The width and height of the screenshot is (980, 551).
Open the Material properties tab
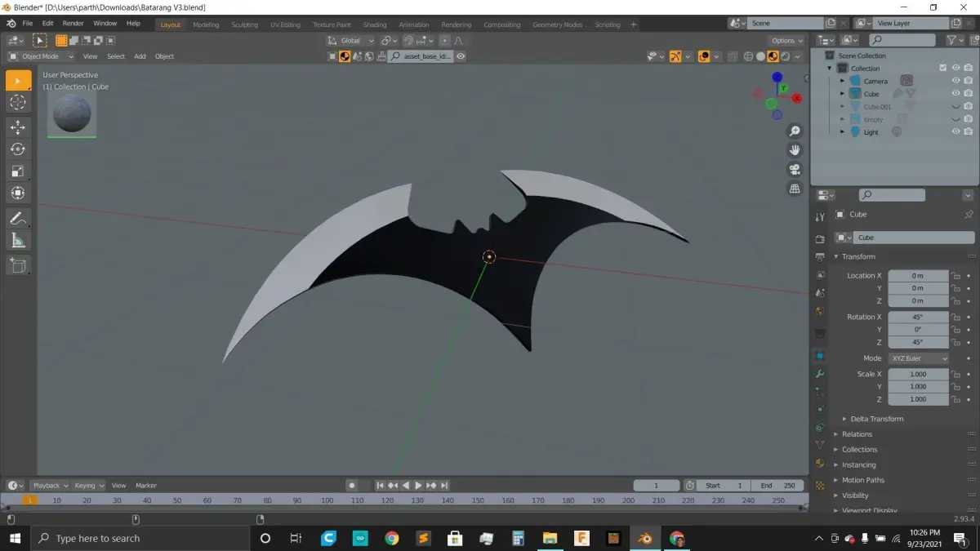pyautogui.click(x=820, y=463)
